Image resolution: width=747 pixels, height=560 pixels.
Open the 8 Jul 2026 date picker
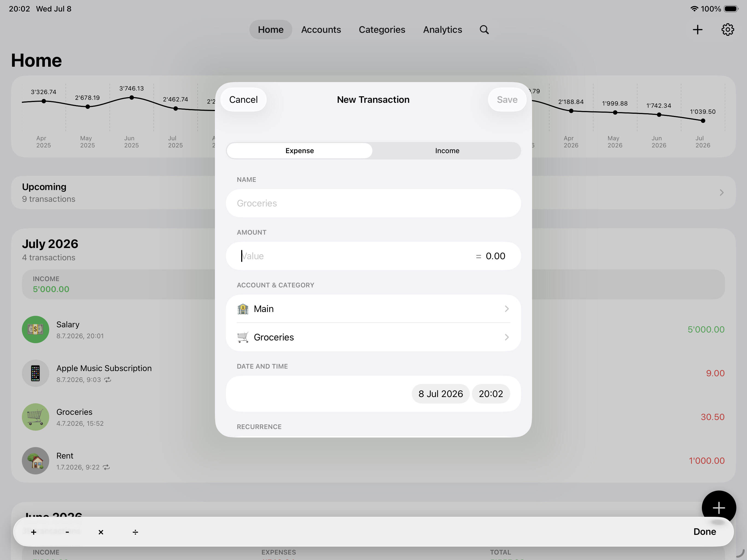[440, 394]
